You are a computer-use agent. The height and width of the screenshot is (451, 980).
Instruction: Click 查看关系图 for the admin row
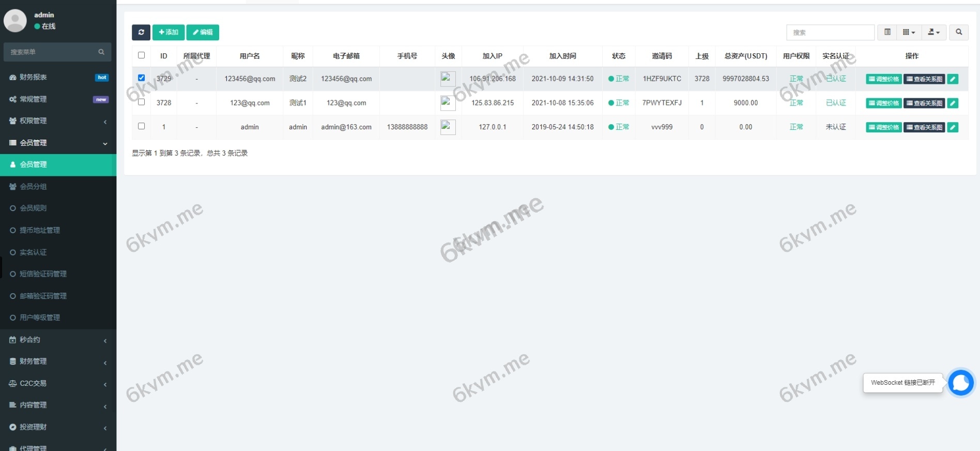pyautogui.click(x=924, y=127)
